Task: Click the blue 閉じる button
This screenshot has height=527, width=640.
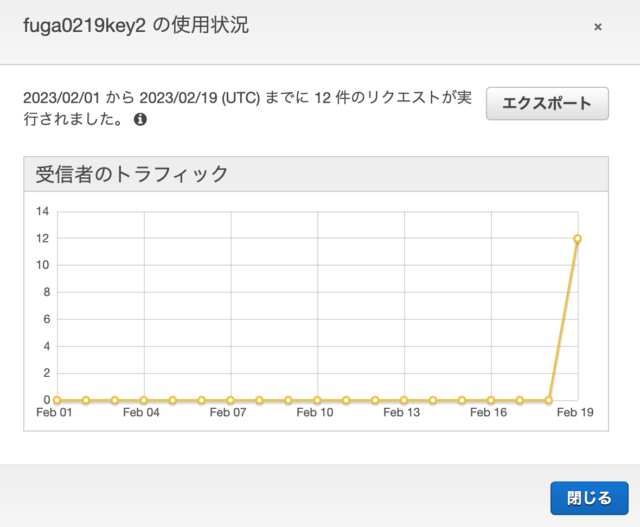Action: [589, 498]
